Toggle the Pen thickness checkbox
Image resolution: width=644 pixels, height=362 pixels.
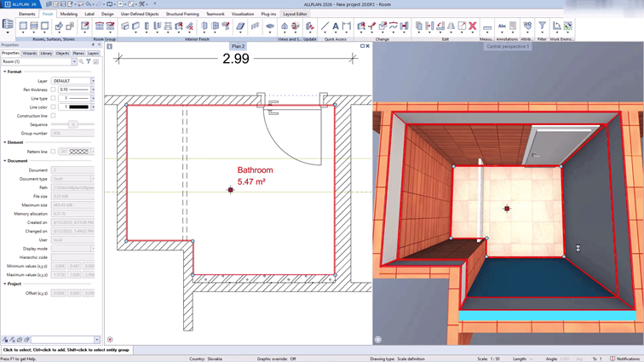click(x=53, y=89)
